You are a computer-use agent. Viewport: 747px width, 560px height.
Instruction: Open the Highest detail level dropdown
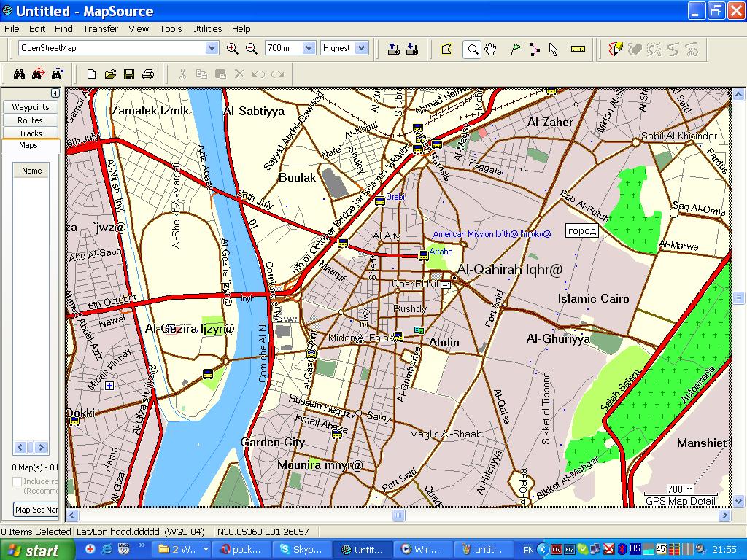click(361, 48)
